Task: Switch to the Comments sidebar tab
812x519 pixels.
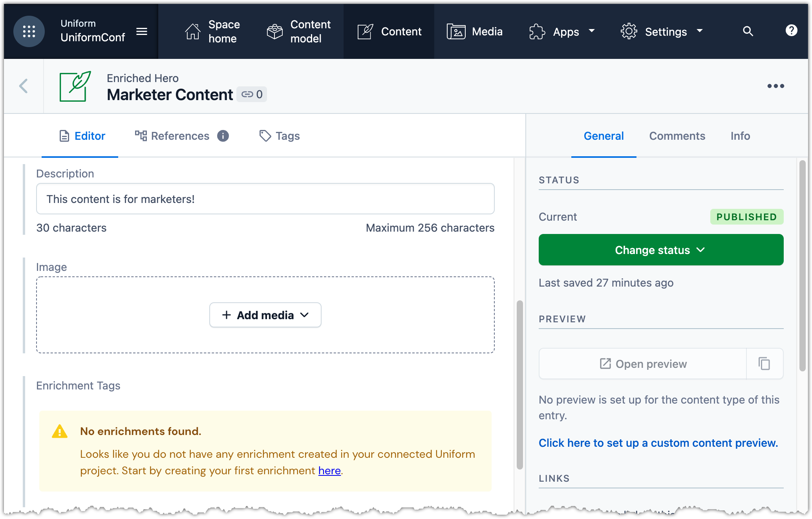Action: tap(677, 136)
